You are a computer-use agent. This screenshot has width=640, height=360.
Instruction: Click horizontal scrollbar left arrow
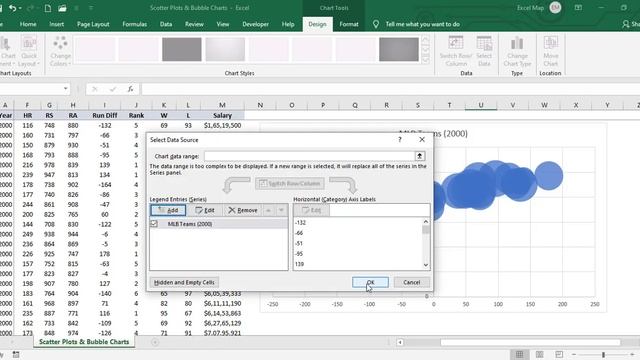coord(400,342)
